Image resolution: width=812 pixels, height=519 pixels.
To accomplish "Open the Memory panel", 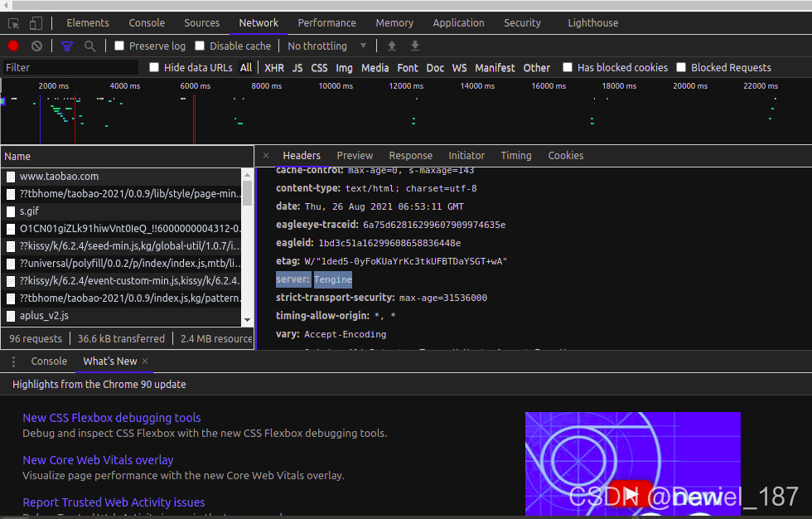I will pyautogui.click(x=394, y=22).
